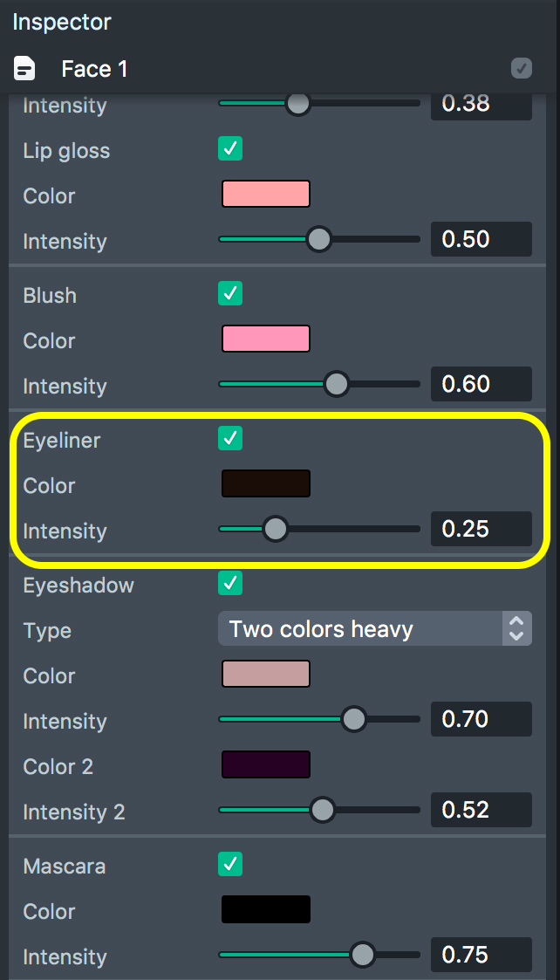The width and height of the screenshot is (560, 980).
Task: Disable the Lip gloss checkbox
Action: coord(230,149)
